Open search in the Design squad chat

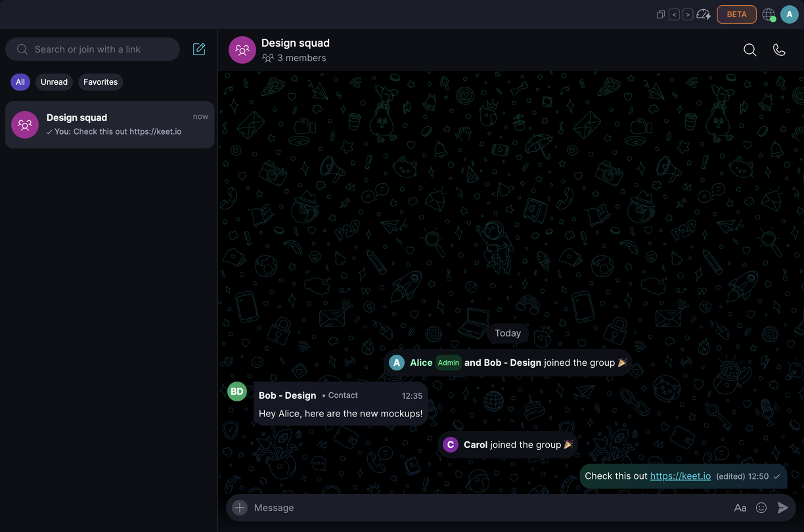[749, 50]
